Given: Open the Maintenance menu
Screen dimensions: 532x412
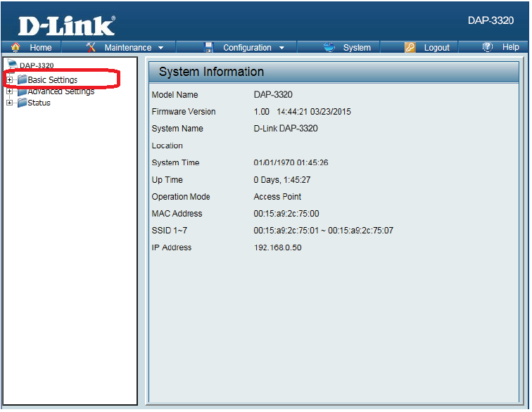Looking at the screenshot, I should 128,48.
